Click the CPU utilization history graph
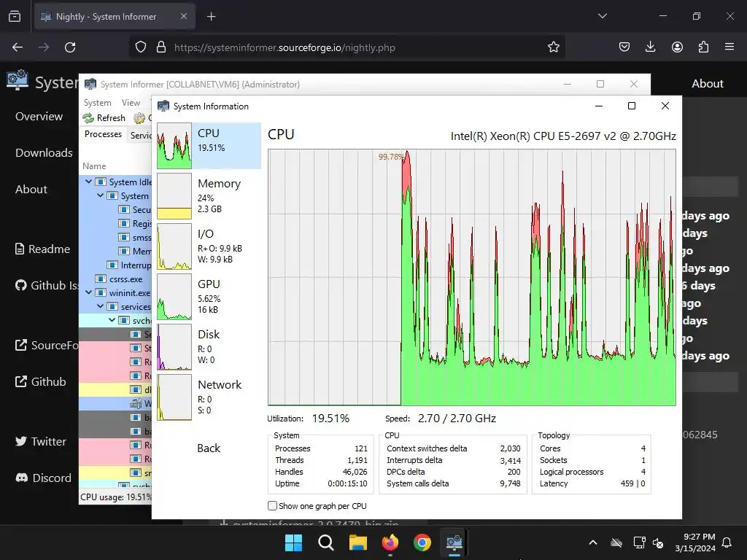 472,277
